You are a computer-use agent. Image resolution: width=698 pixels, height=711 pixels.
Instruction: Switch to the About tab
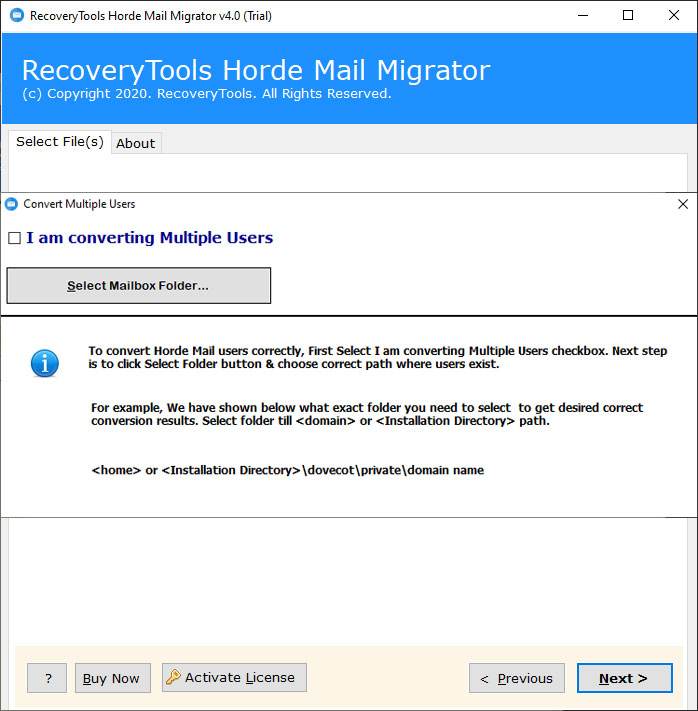click(x=136, y=143)
